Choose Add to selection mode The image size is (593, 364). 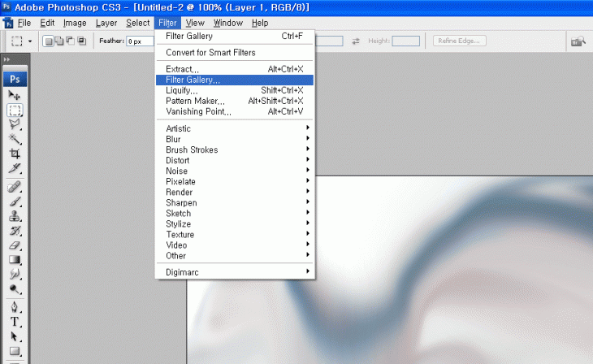coord(59,41)
